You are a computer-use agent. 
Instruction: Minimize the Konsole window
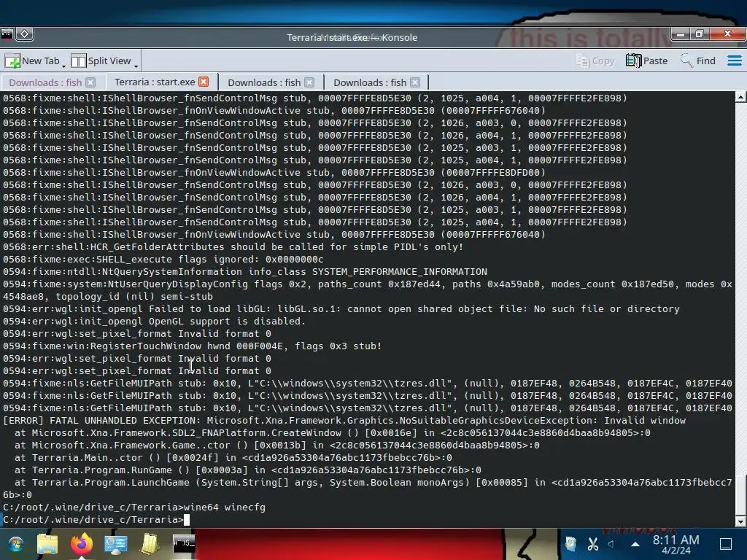point(681,34)
